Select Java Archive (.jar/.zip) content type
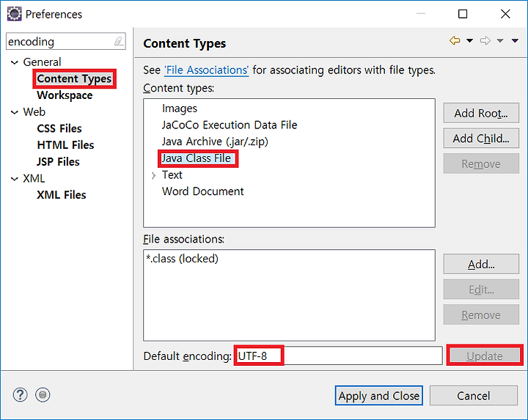 click(x=215, y=141)
